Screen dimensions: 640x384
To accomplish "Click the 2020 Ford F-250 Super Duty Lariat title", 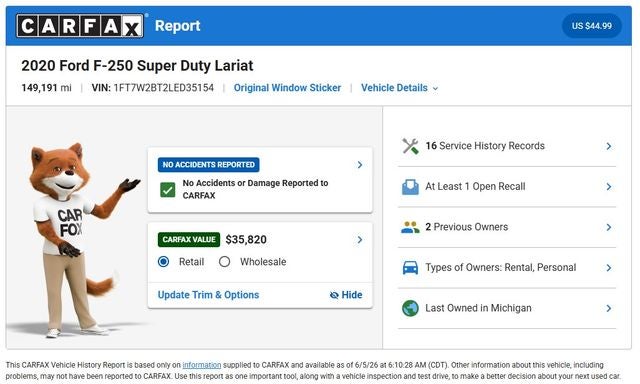I will click(137, 66).
